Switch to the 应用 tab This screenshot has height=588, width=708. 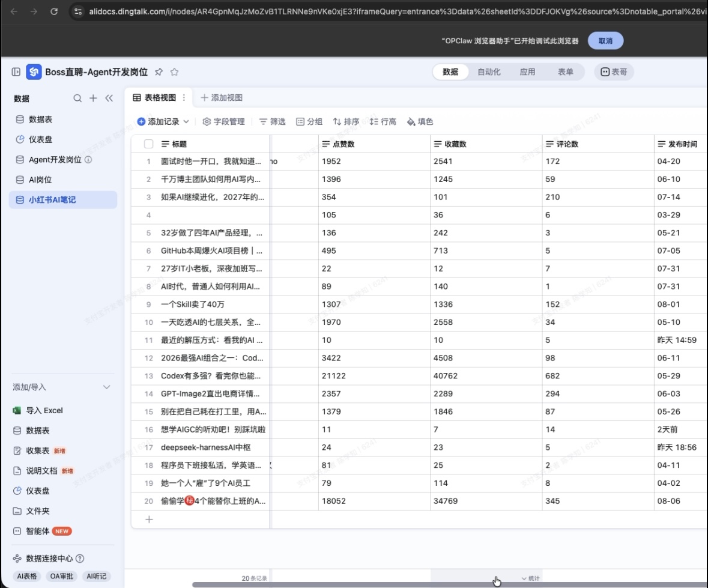click(x=527, y=72)
